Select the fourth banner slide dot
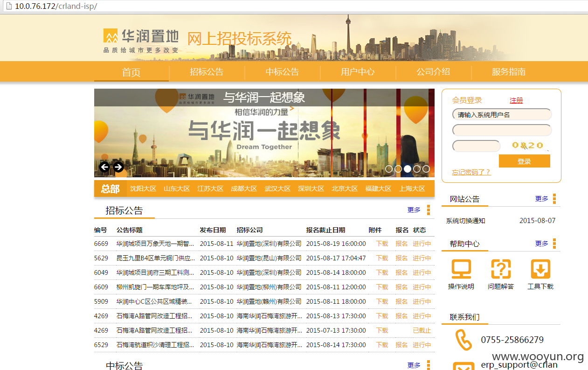Viewport: 588px width, 370px height. tap(417, 169)
